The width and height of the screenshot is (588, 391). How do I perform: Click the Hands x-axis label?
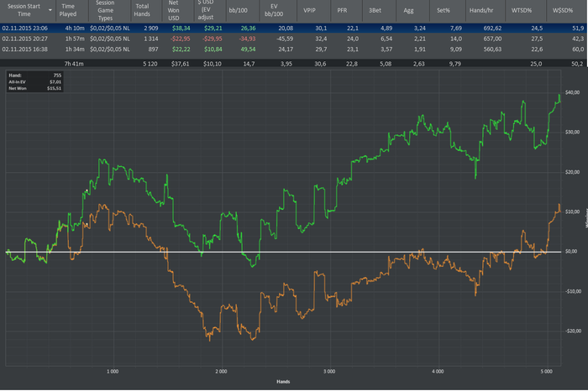(x=283, y=382)
